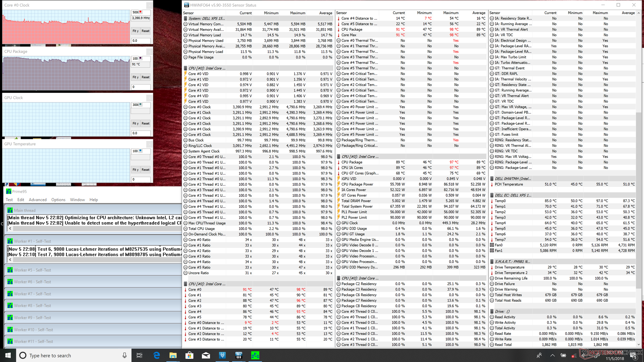
Task: Click the microphone icon in the search box
Action: tap(124, 355)
